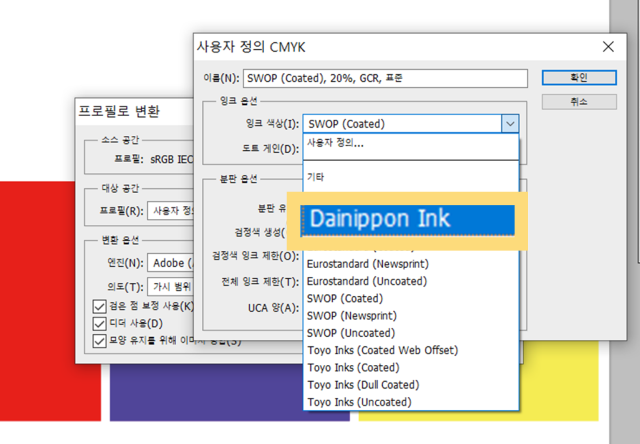Select SWOP (Coated) in dropdown list
This screenshot has height=444, width=640.
(x=411, y=298)
